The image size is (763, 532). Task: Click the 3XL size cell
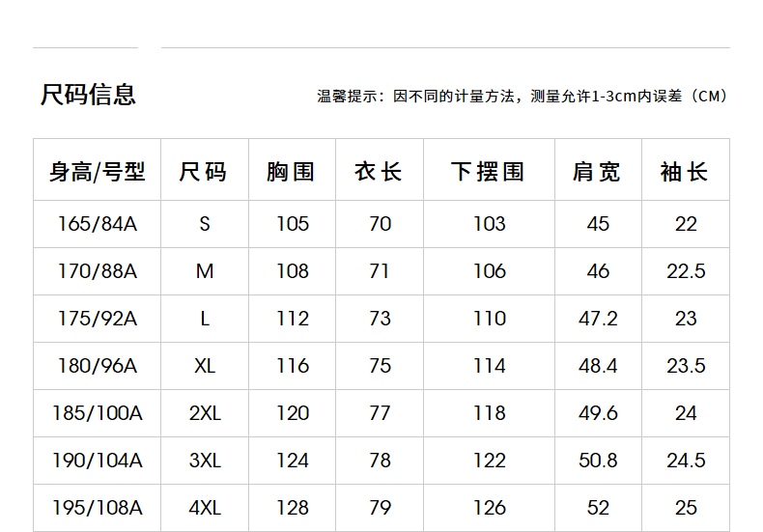coord(204,461)
